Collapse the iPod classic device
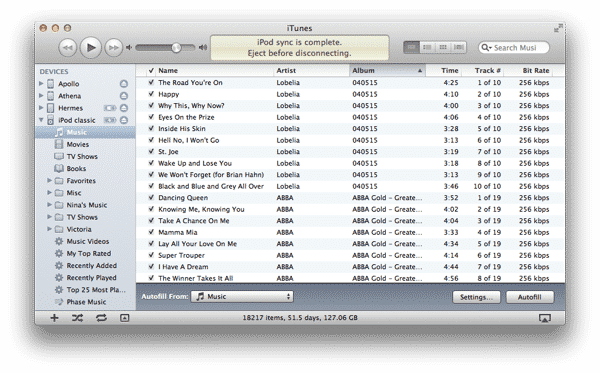600x373 pixels. (x=41, y=120)
